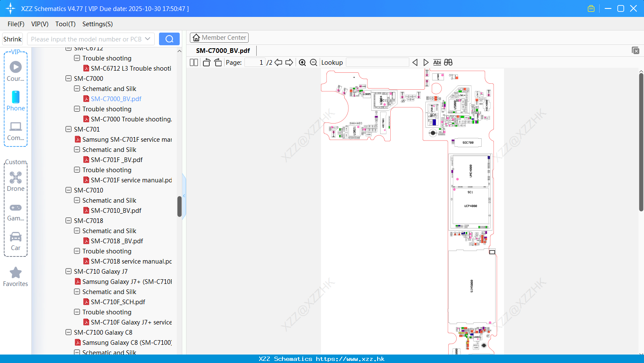The image size is (644, 363).
Task: Click the Page number field
Action: click(255, 62)
